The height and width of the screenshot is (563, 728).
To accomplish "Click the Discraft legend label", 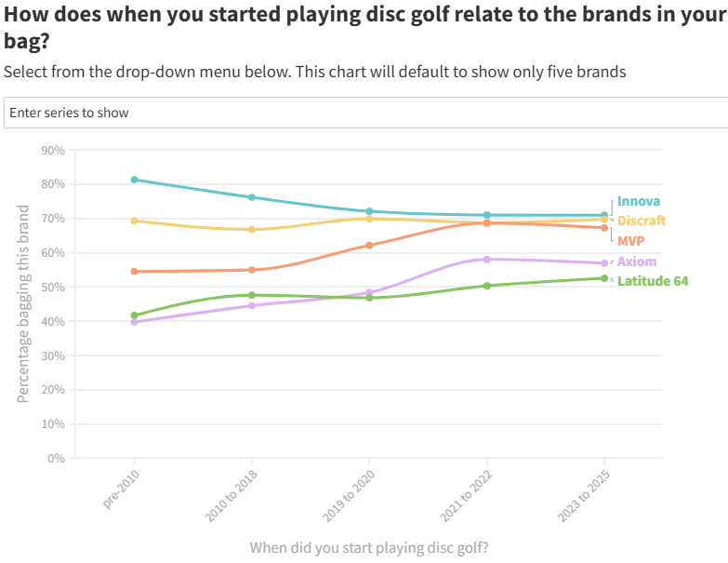I will click(x=642, y=221).
